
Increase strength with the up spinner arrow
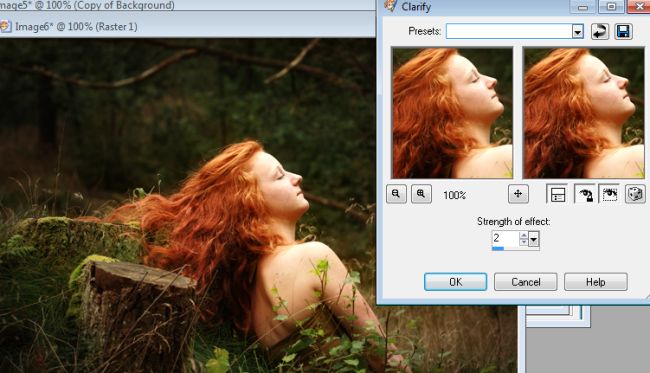click(x=524, y=235)
